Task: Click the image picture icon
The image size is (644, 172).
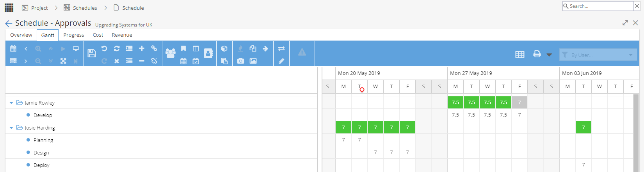Action: coord(253,61)
